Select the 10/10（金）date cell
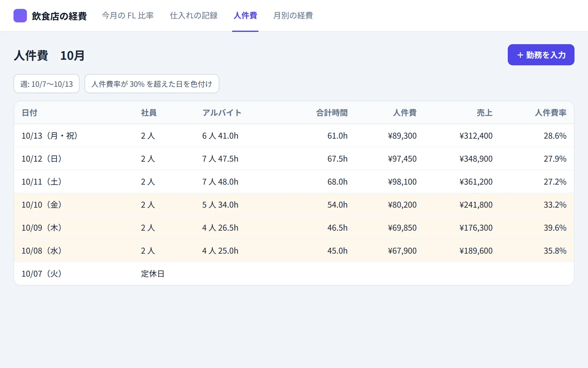 [42, 205]
